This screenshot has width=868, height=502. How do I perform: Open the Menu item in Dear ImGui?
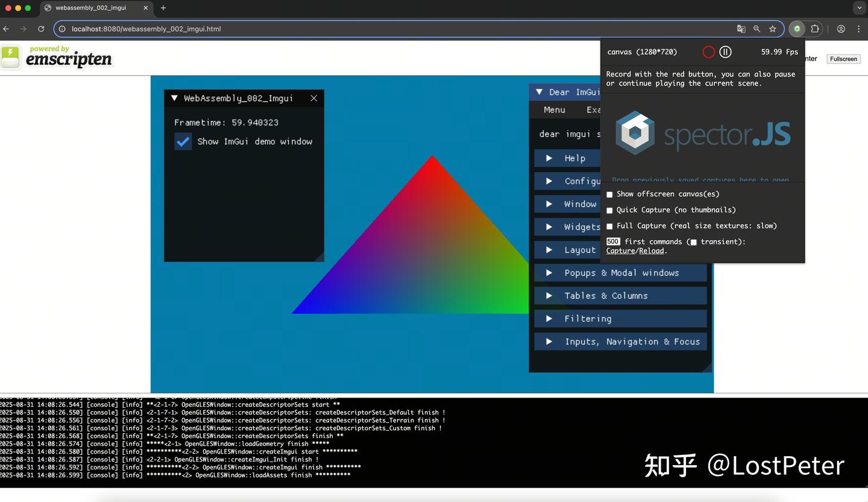pyautogui.click(x=554, y=110)
